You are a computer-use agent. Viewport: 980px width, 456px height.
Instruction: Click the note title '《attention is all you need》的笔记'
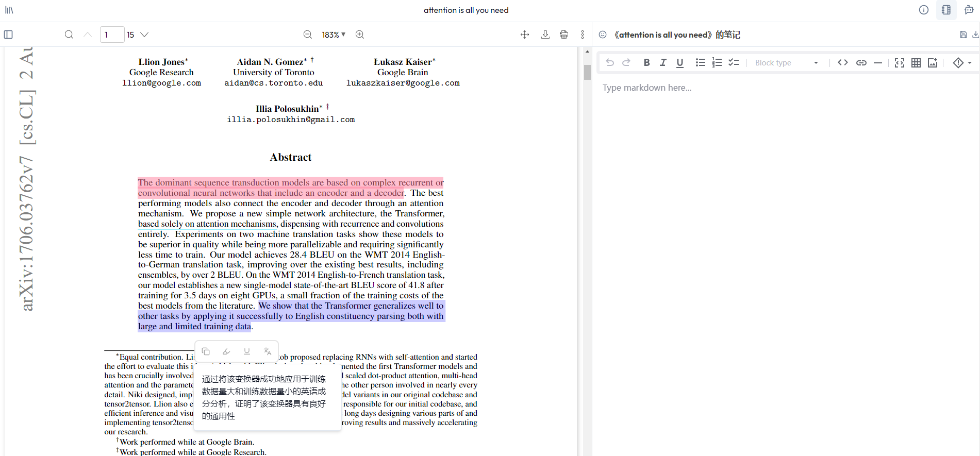tap(676, 35)
